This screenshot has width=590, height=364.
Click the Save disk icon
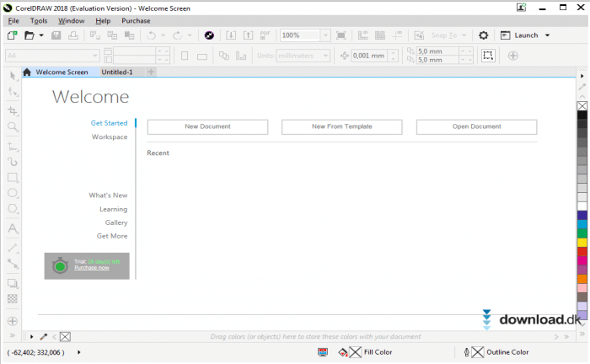[x=56, y=35]
